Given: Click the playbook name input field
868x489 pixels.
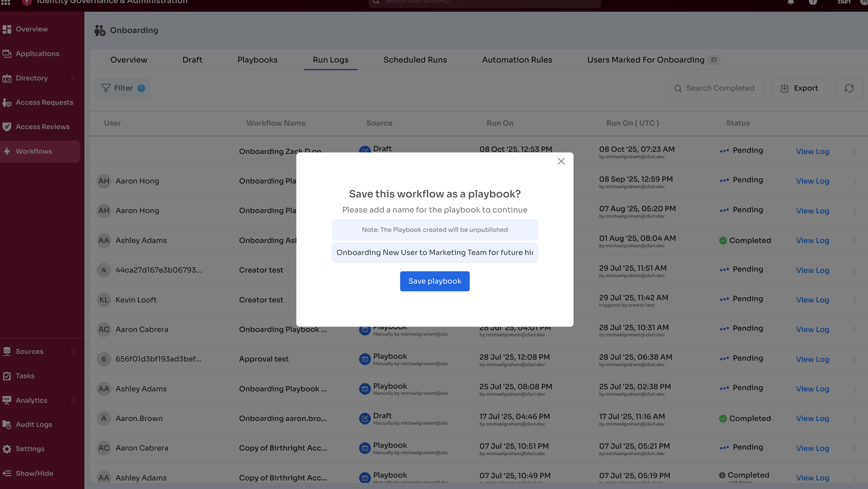Looking at the screenshot, I should point(434,253).
